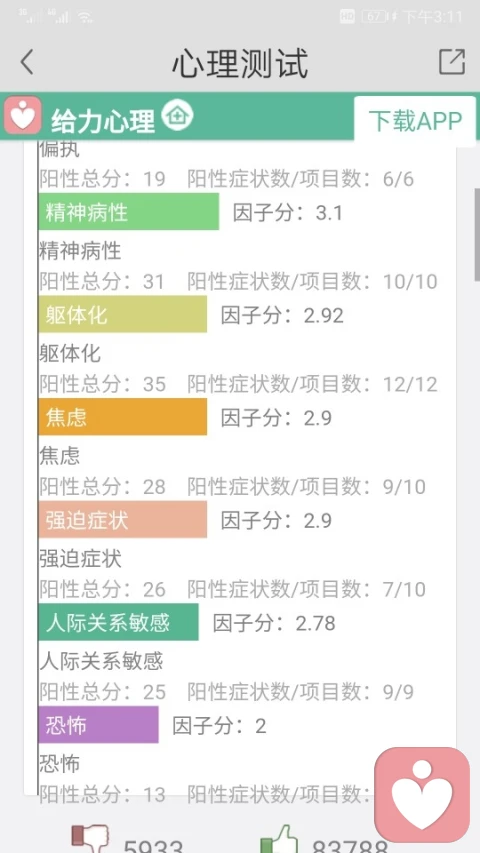Click the page scrollbar on right edge
Screen dimensions: 480x853
tap(477, 234)
